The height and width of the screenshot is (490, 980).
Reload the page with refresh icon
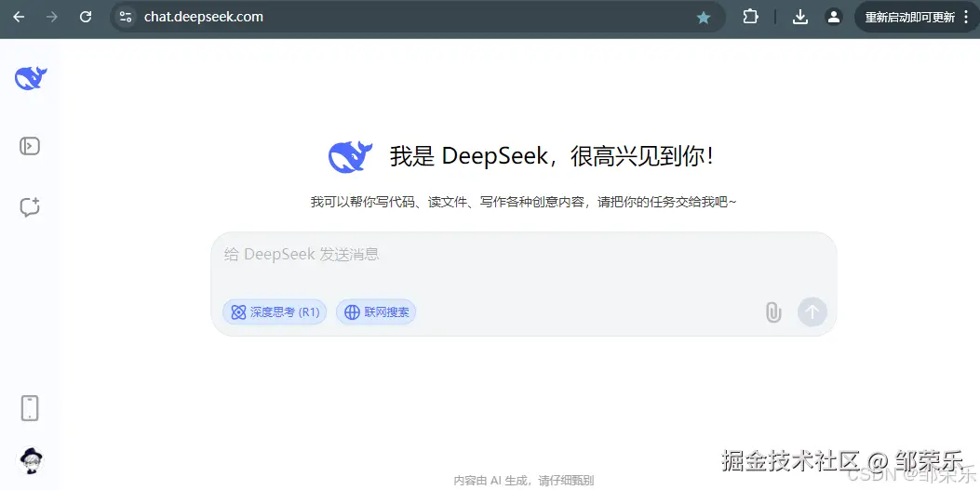(x=86, y=17)
